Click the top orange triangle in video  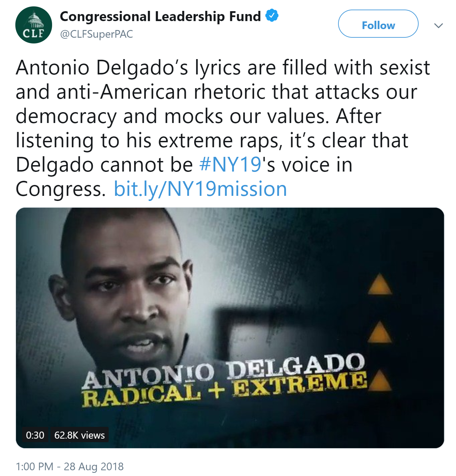(x=380, y=284)
